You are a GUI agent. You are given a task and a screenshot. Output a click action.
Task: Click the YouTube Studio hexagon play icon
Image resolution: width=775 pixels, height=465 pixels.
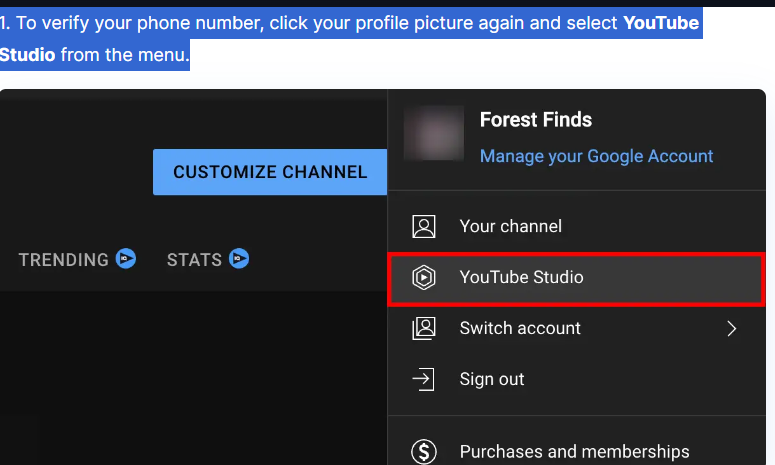pyautogui.click(x=424, y=277)
